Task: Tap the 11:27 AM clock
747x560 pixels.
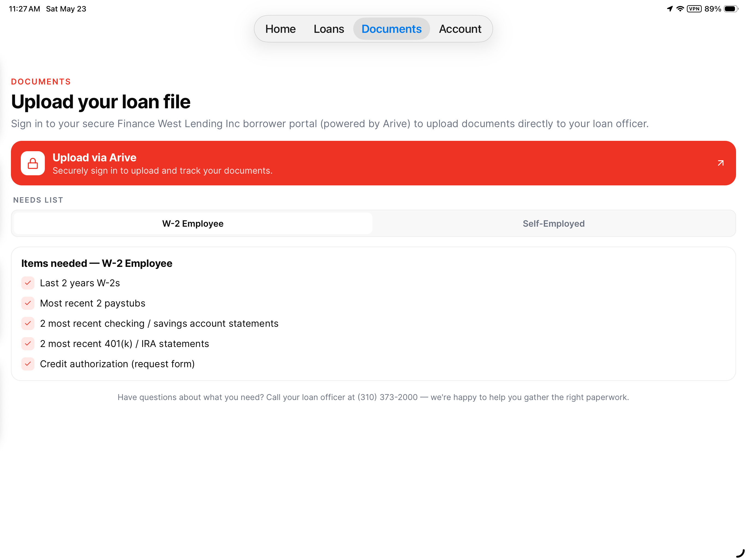Action: point(24,9)
